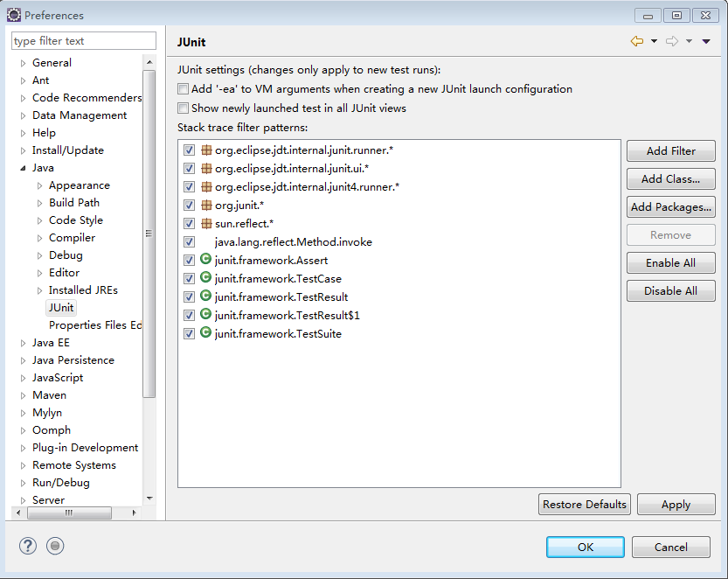Select the org.junit.* package icon
Image resolution: width=728 pixels, height=579 pixels.
point(206,205)
